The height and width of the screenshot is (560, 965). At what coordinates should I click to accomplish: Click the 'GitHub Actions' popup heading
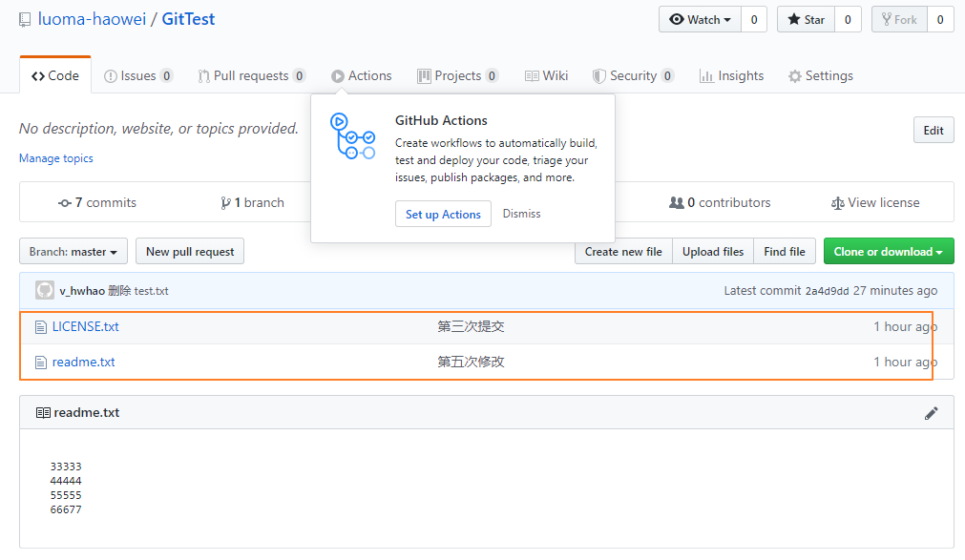point(441,120)
